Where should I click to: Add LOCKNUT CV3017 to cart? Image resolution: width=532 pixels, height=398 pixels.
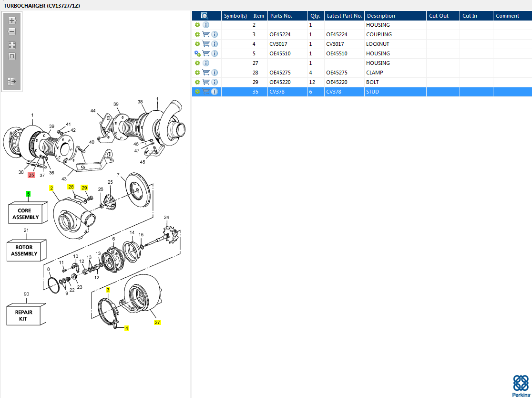coord(206,44)
